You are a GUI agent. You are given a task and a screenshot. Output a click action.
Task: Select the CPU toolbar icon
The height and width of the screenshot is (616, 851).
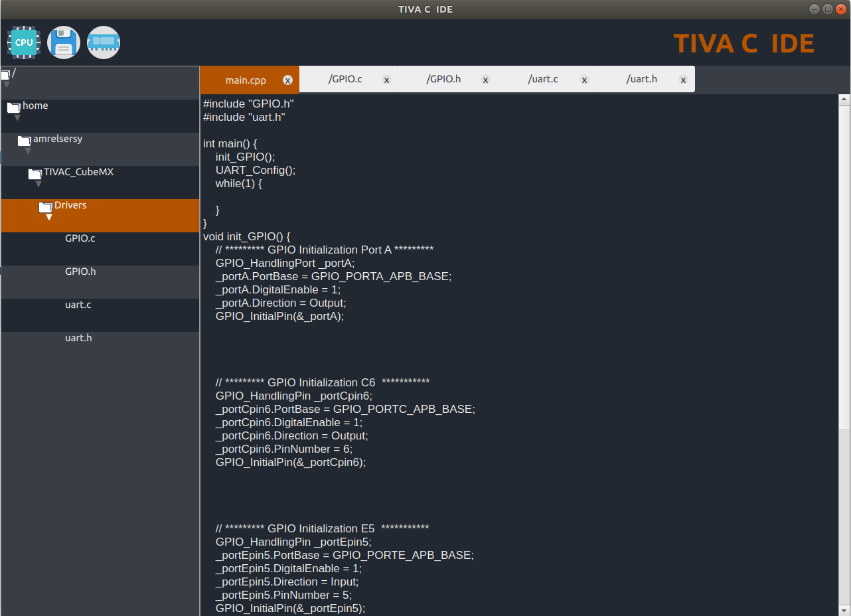(x=23, y=42)
